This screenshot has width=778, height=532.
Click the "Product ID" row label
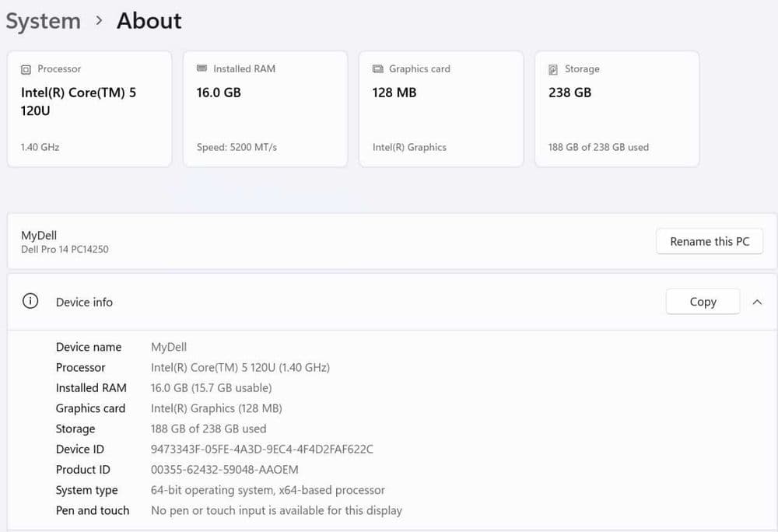[83, 470]
